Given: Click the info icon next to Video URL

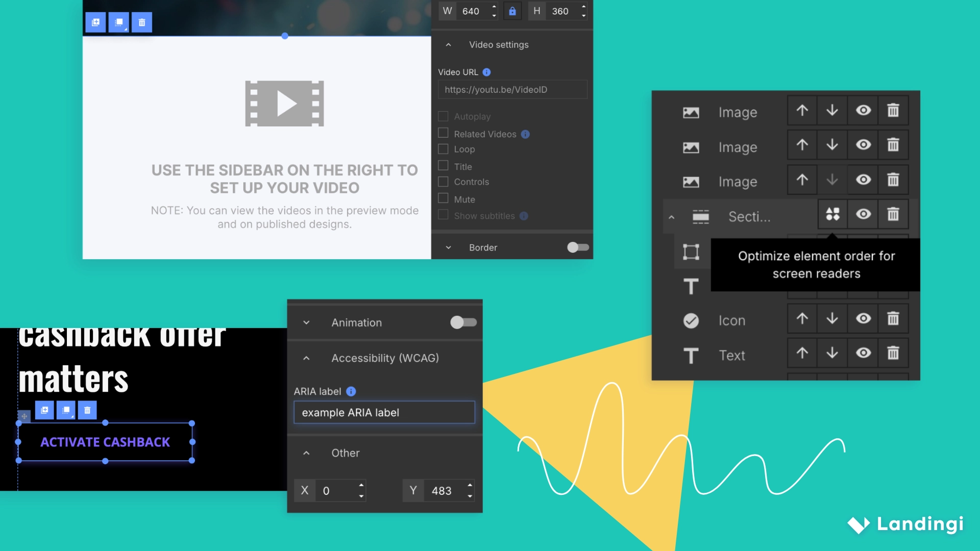Looking at the screenshot, I should (486, 72).
